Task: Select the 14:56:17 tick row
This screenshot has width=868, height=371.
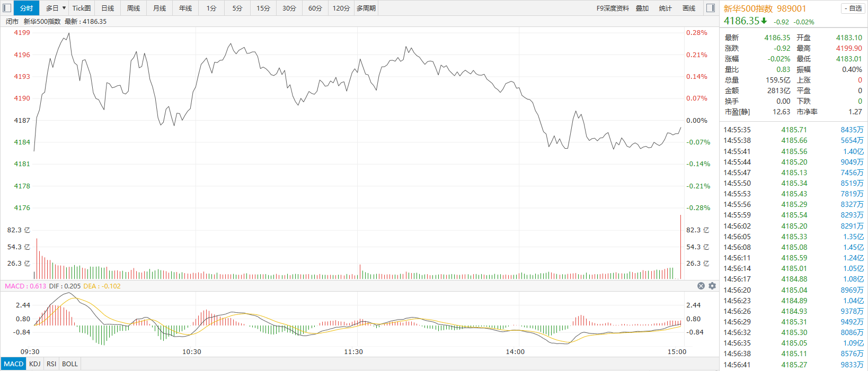Action: [x=793, y=279]
